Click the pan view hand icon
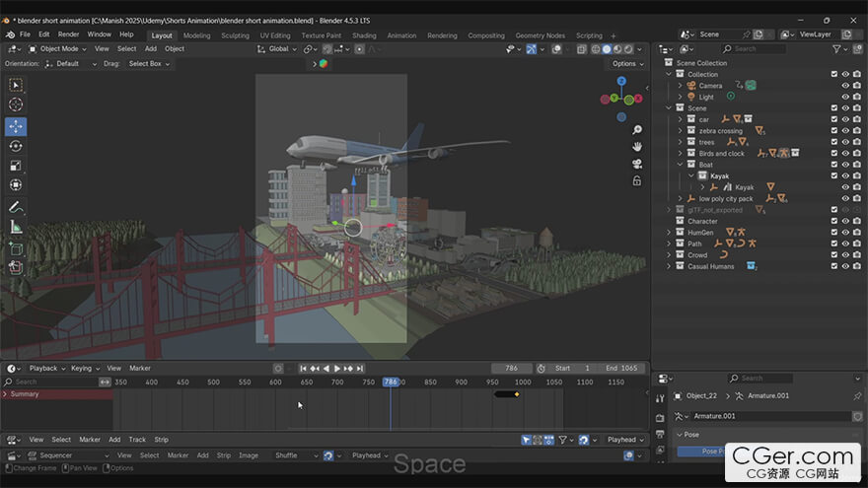 (638, 147)
